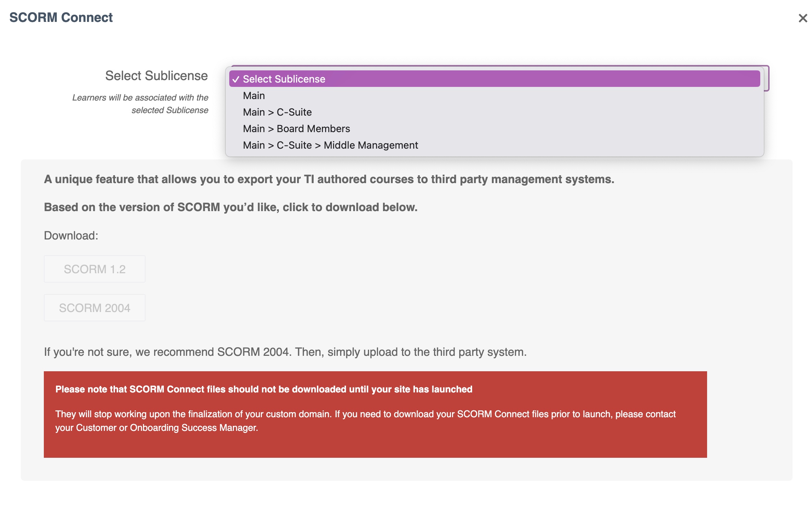Click the Learners will be associated helper text
The height and width of the screenshot is (512, 812).
[x=140, y=104]
